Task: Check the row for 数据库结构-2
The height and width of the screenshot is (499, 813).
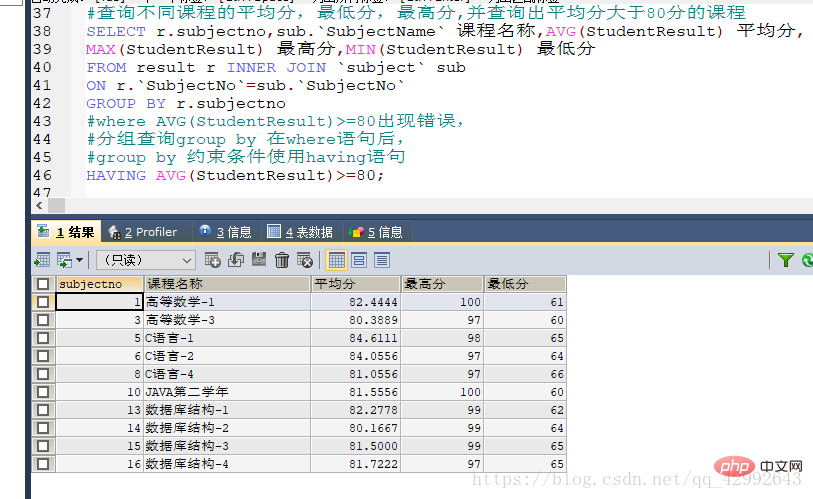Action: coord(43,428)
